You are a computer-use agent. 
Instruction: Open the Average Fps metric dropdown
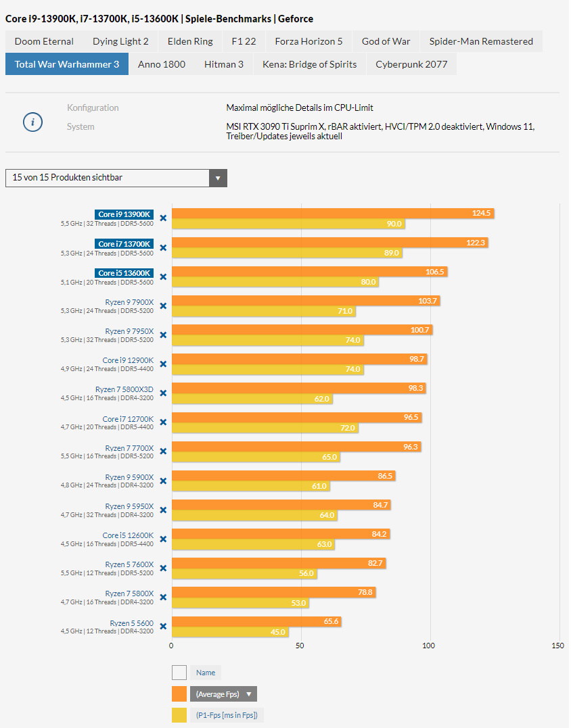click(x=223, y=694)
